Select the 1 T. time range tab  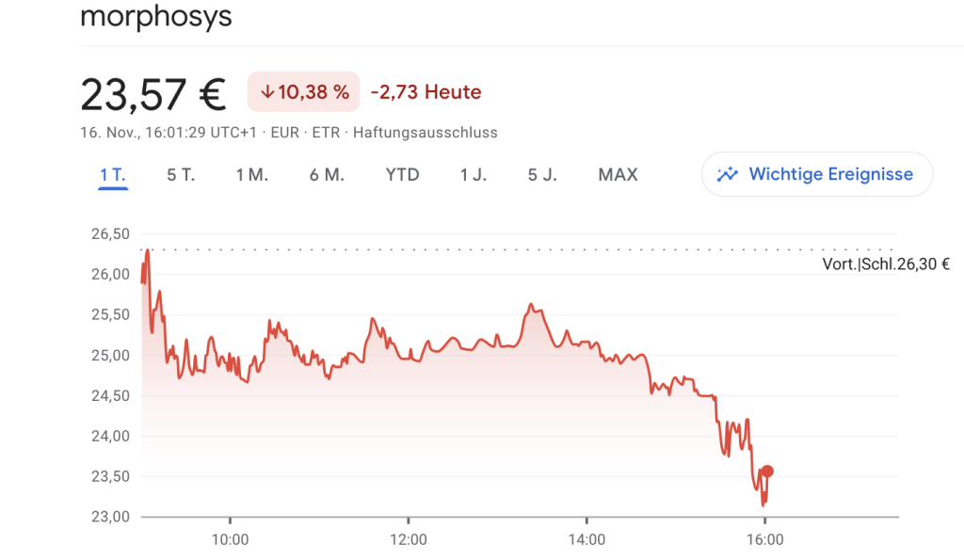pyautogui.click(x=113, y=174)
